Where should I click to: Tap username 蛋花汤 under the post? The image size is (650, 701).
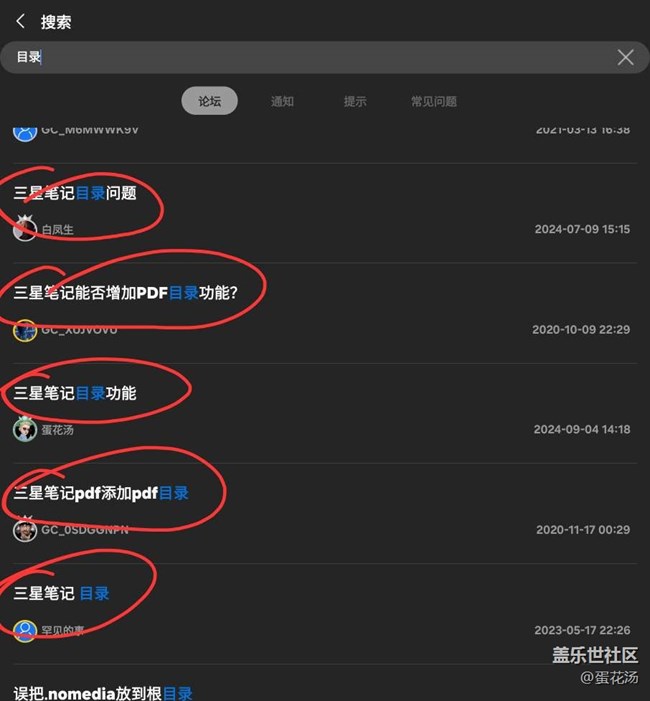point(57,430)
